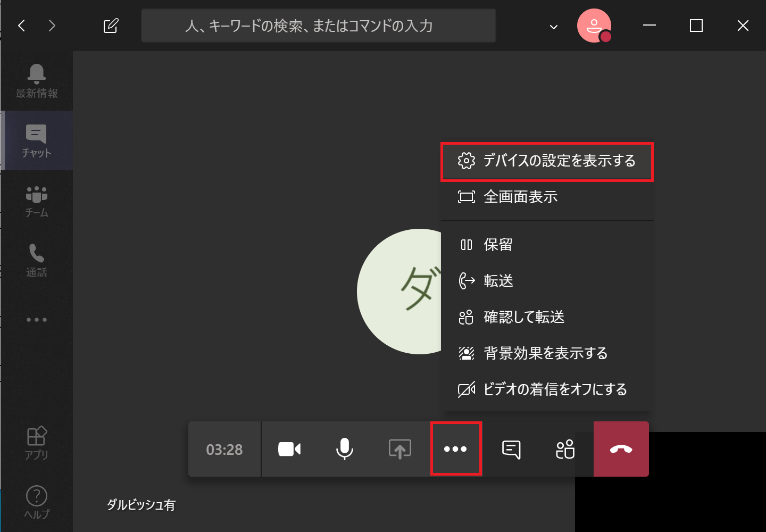The width and height of the screenshot is (766, 532).
Task: Click the caller avatar circle
Action: tap(399, 292)
